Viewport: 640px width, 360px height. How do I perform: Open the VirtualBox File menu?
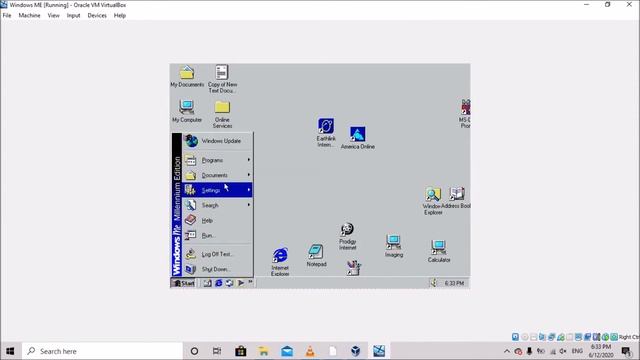(x=7, y=16)
